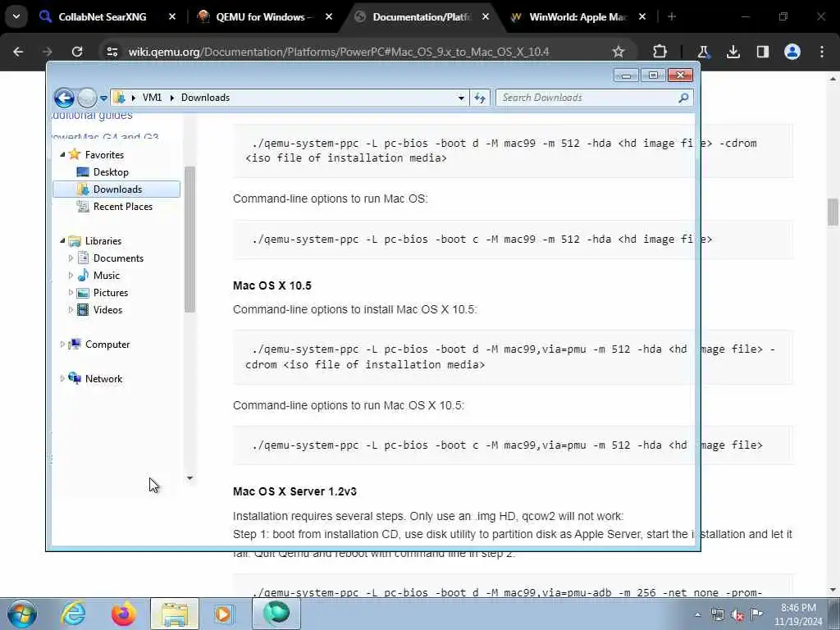840x630 pixels.
Task: Click the taskbar clock 8:46 PM
Action: point(798,614)
